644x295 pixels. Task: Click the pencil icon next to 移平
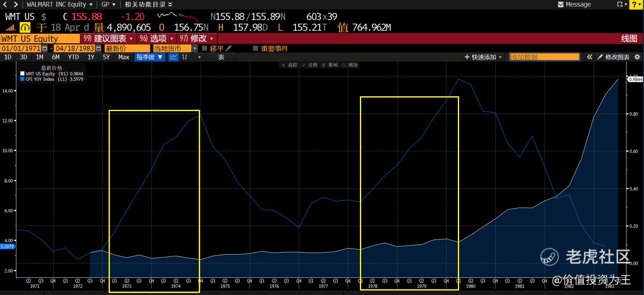pyautogui.click(x=228, y=48)
